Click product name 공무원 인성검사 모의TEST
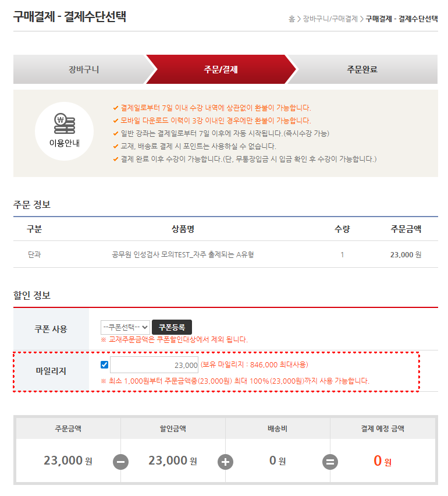 tap(183, 254)
